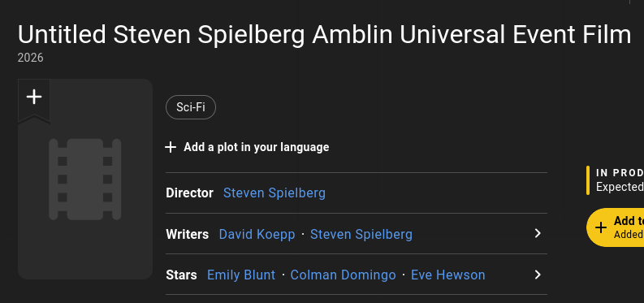
Task: Expand the Stars row chevron
Action: pos(538,275)
